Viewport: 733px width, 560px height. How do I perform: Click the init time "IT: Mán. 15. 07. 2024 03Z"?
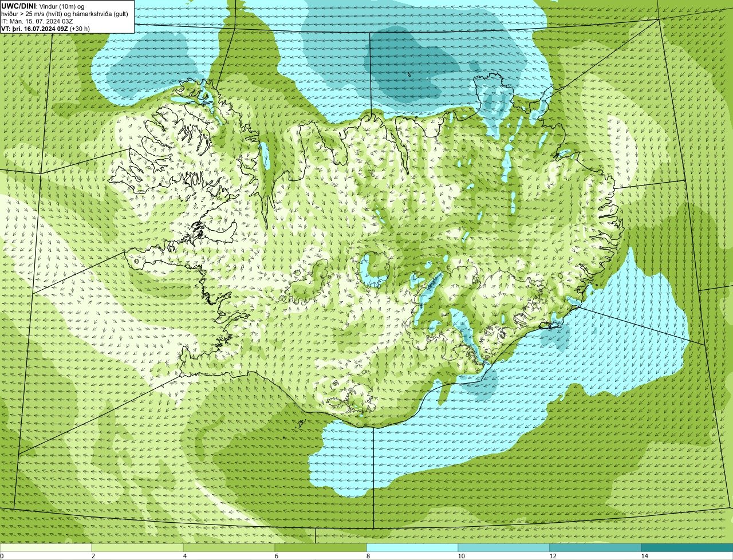pos(37,21)
